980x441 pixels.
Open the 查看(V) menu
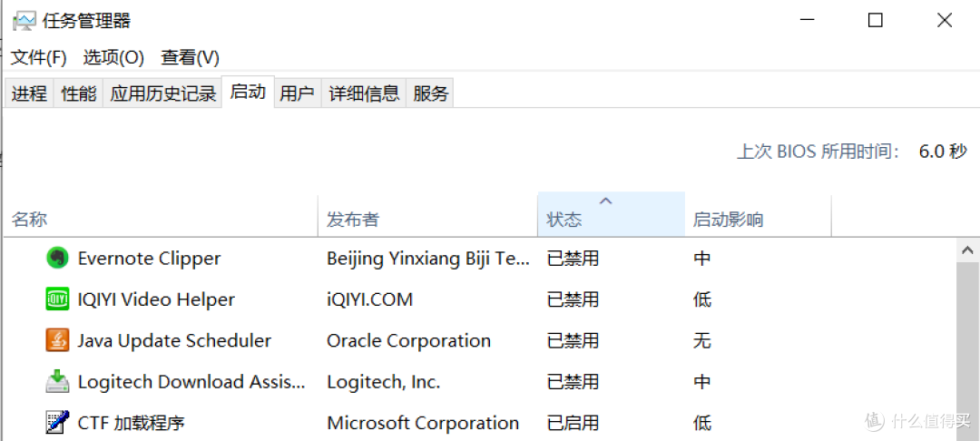[x=190, y=58]
